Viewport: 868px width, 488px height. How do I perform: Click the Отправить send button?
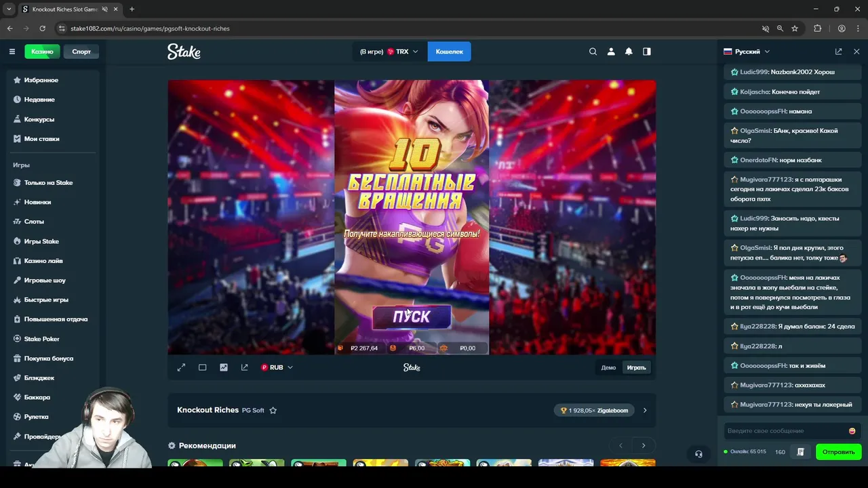click(839, 452)
